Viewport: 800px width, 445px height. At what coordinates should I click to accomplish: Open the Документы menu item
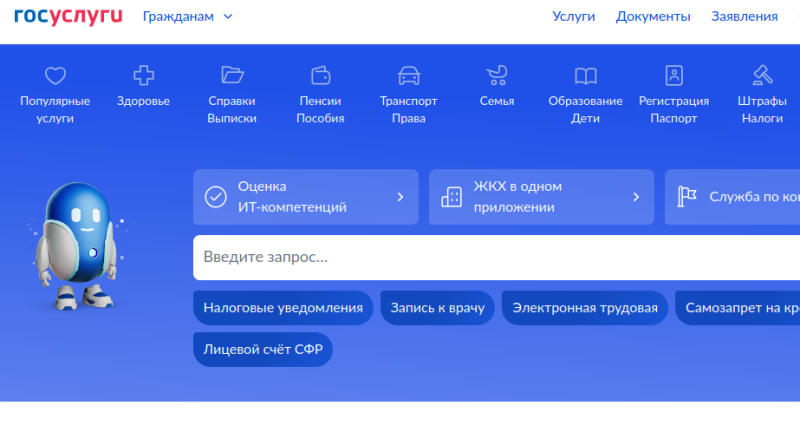[653, 16]
